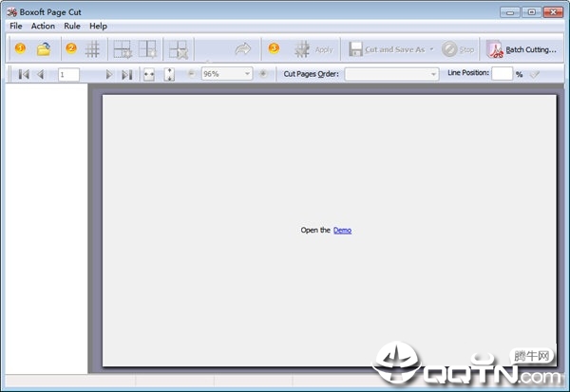Jump to the last page

(126, 74)
